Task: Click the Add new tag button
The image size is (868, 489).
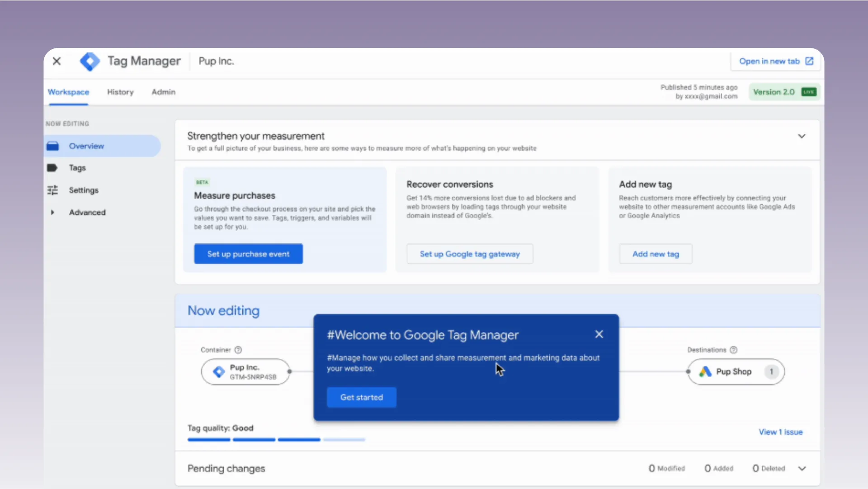Action: pyautogui.click(x=656, y=254)
